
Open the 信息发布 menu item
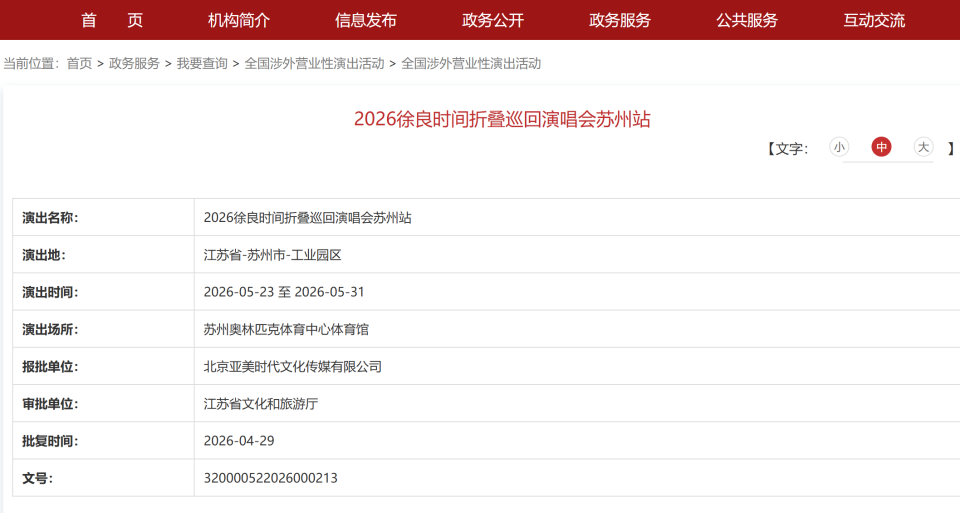coord(366,21)
